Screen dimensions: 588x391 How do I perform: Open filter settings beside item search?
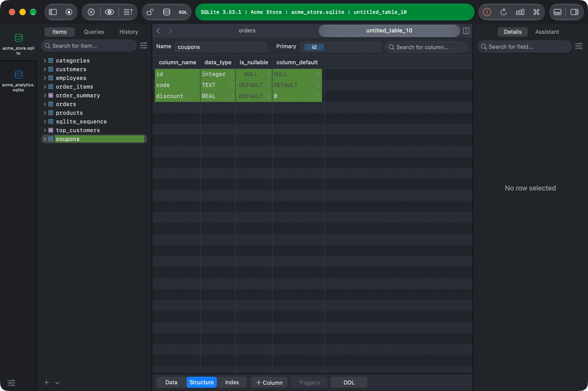[143, 46]
